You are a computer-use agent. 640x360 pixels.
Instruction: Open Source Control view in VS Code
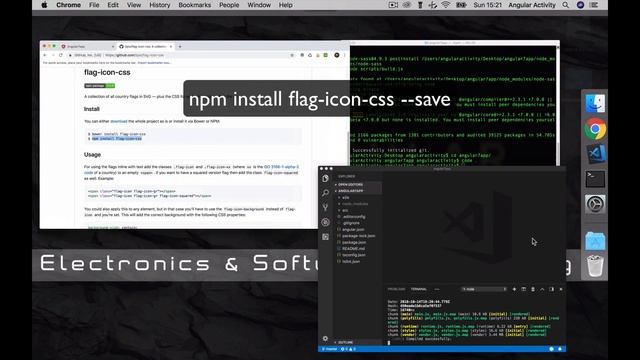coord(325,207)
